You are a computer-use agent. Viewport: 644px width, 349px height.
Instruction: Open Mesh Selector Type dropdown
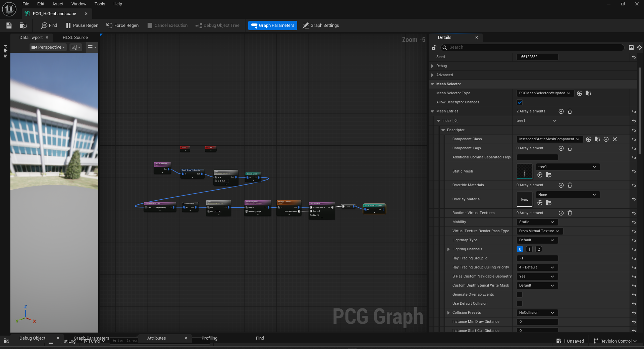(x=545, y=93)
